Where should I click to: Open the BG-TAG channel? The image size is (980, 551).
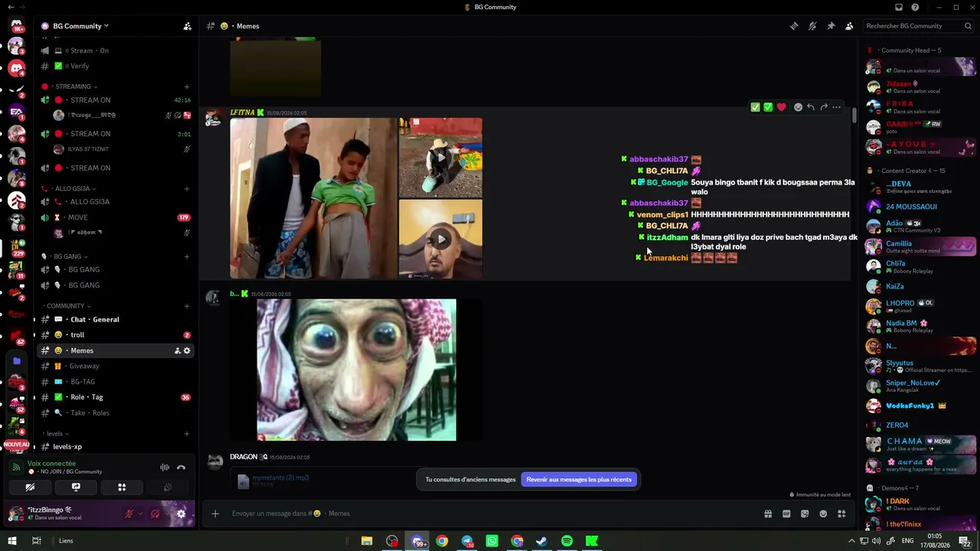(115, 382)
